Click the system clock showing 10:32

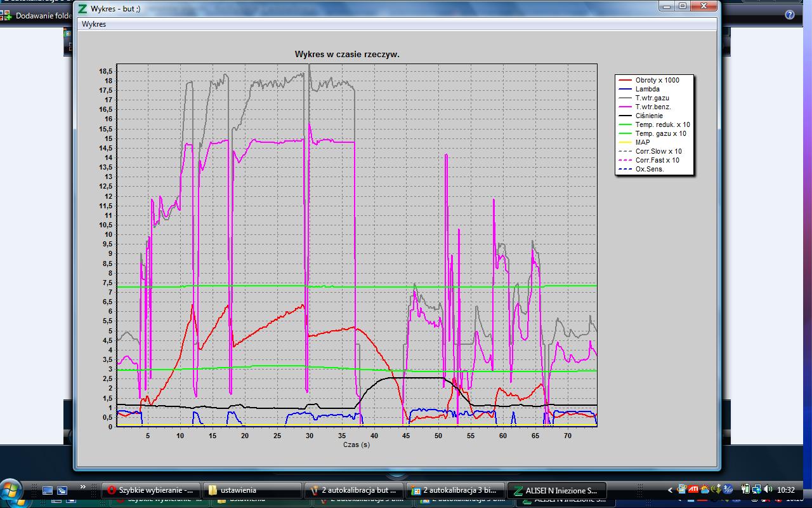pos(785,490)
